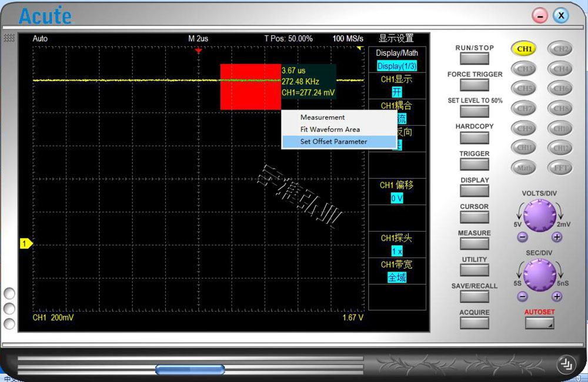This screenshot has width=588, height=382.
Task: Turn on channel CH10
Action: click(x=560, y=128)
